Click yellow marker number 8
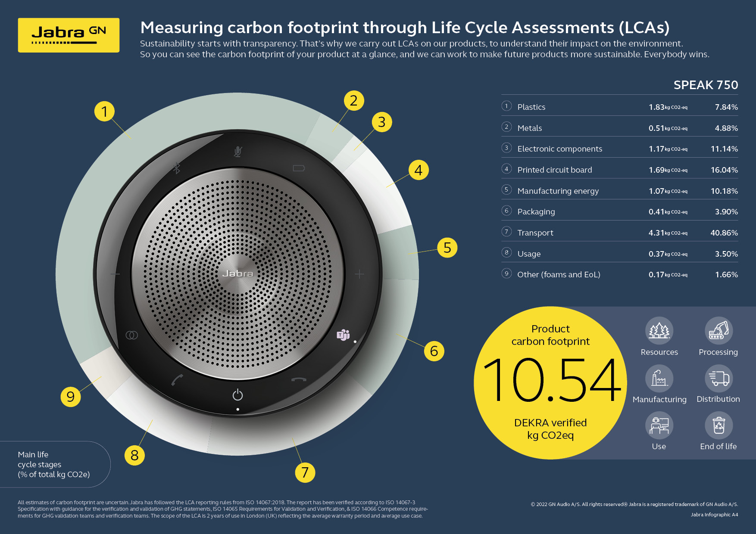The image size is (756, 534). tap(134, 455)
